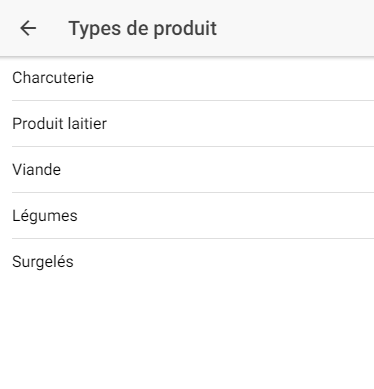Click the gray header bar beside the title
The image size is (374, 389).
coord(295,28)
